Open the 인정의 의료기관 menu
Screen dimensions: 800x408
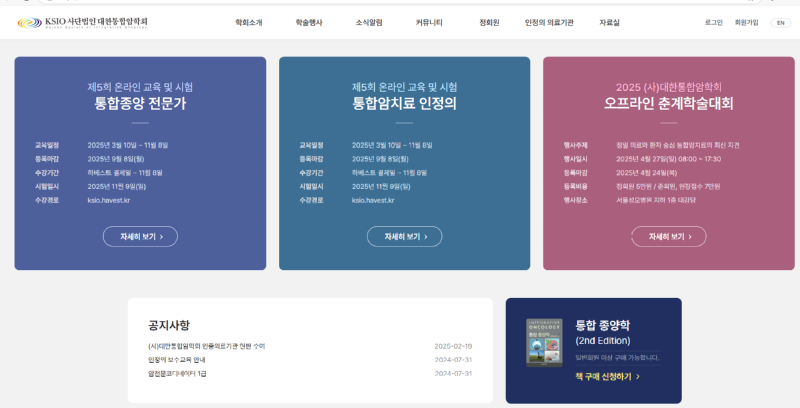[549, 22]
